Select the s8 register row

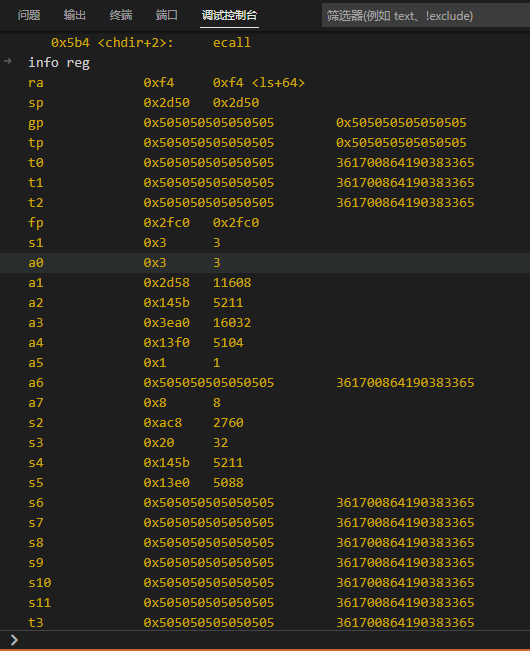[265, 543]
